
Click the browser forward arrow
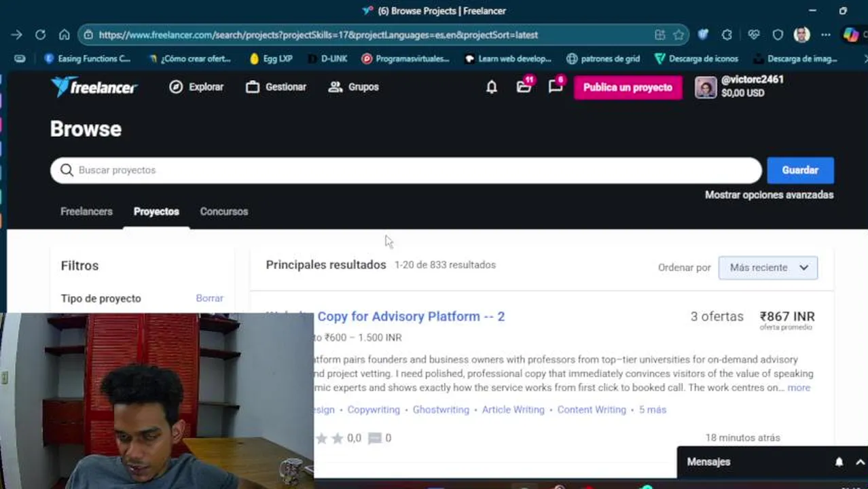[16, 35]
